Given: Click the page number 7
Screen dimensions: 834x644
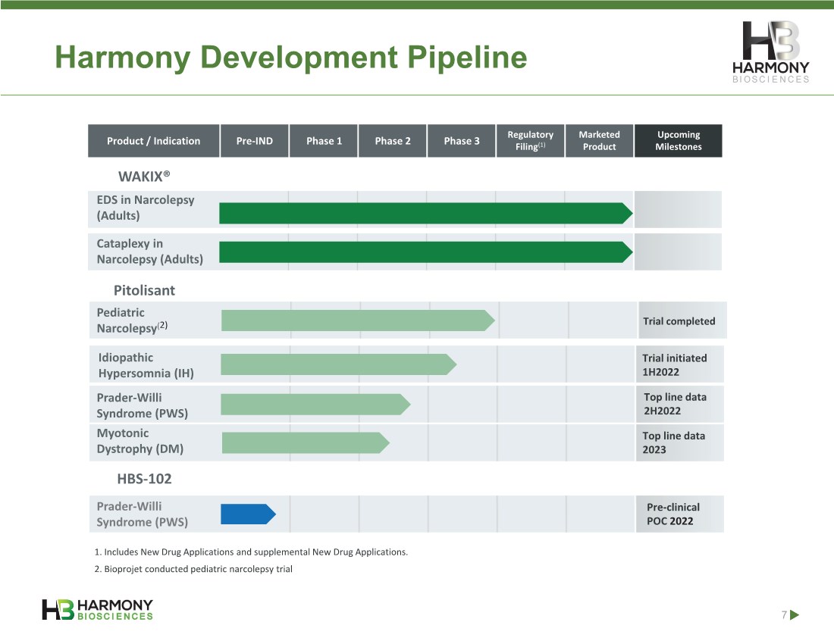Looking at the screenshot, I should [784, 614].
